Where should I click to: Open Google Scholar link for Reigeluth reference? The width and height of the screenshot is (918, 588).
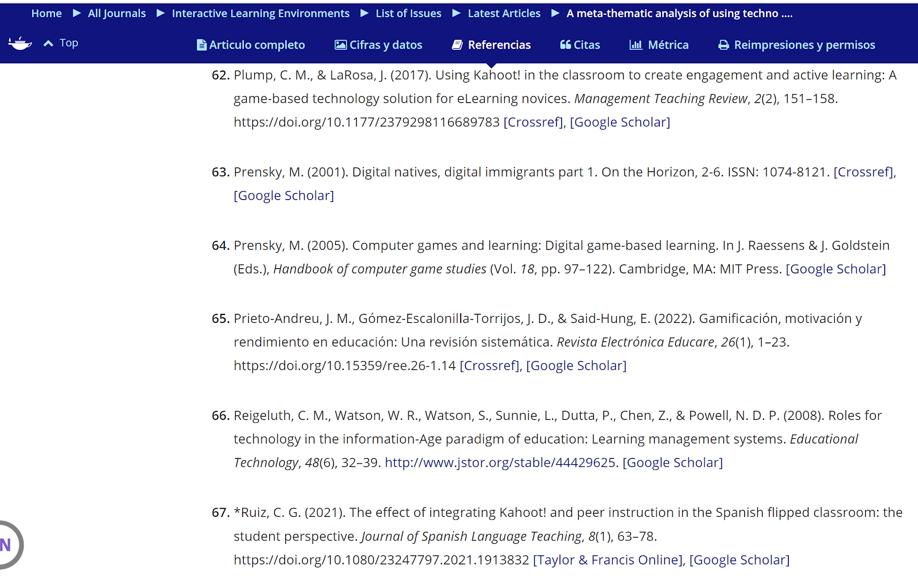(673, 462)
